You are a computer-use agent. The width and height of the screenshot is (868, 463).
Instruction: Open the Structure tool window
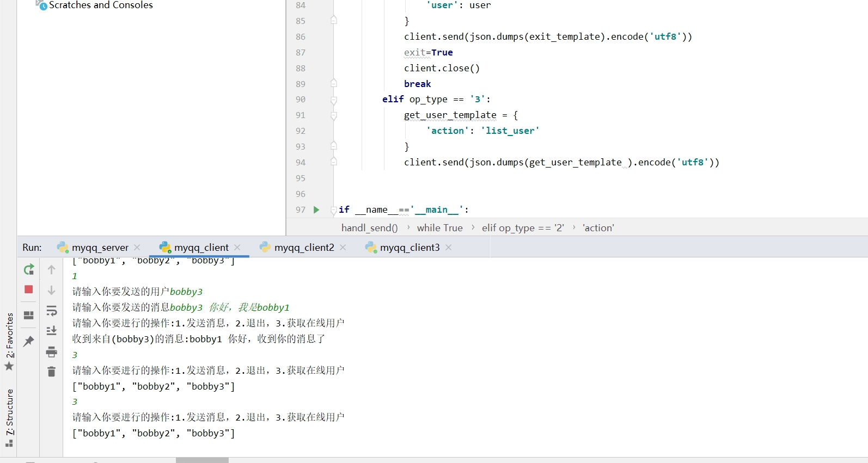pos(9,418)
